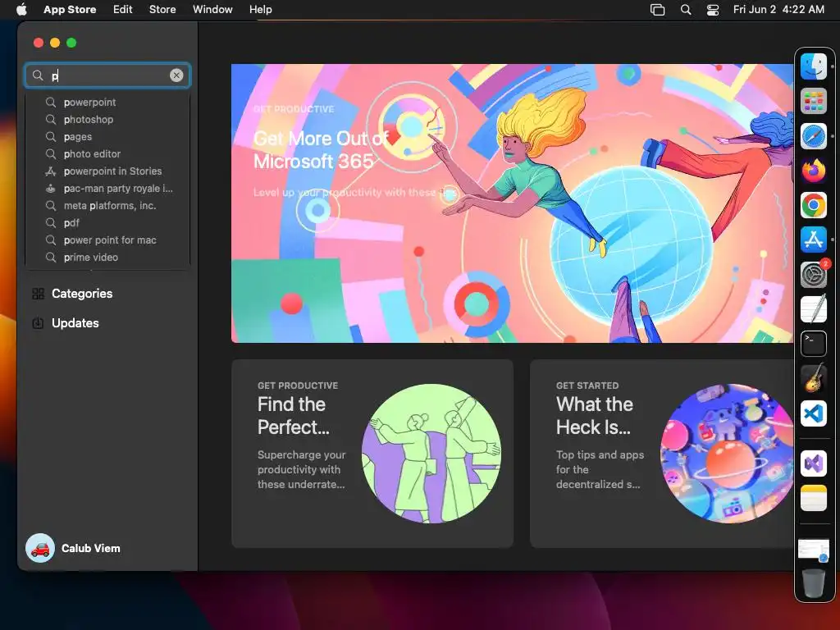The height and width of the screenshot is (630, 840).
Task: Launch Visual Studio Code from the Dock
Action: 813,413
